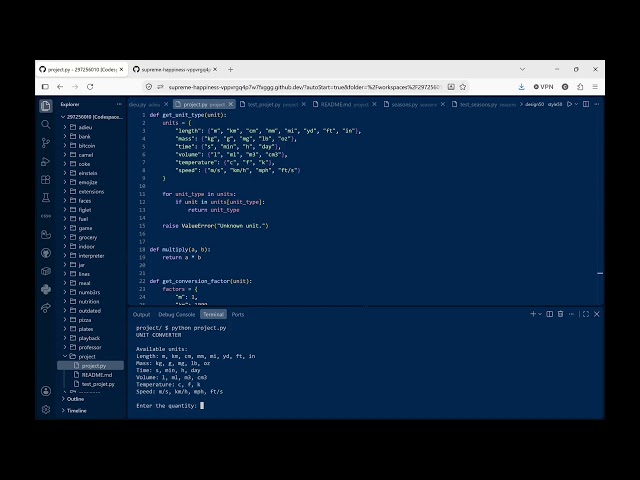
Task: Open browser extensions puzzle icon
Action: click(x=580, y=87)
